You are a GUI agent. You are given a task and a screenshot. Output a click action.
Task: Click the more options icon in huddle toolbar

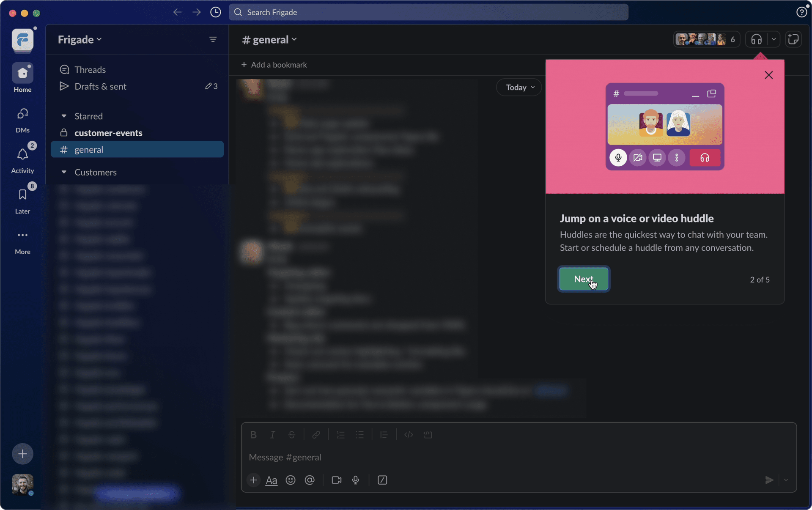pos(676,157)
